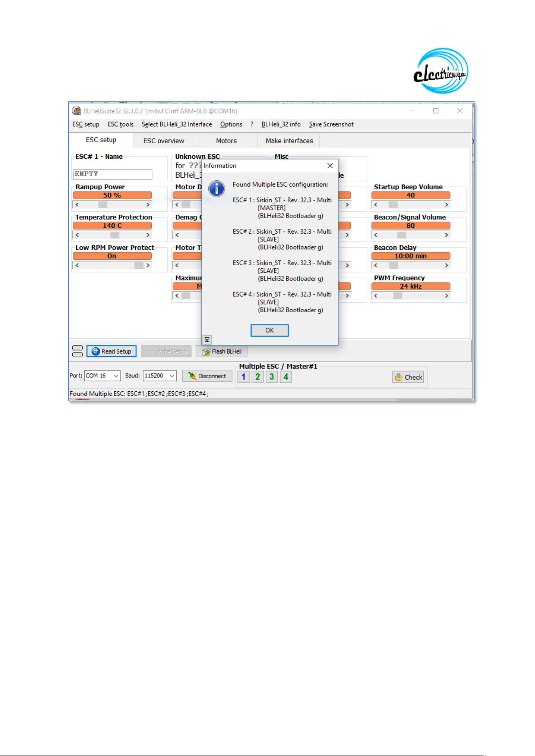This screenshot has height=756, width=535.
Task: Switch to the Motors tab
Action: click(226, 141)
